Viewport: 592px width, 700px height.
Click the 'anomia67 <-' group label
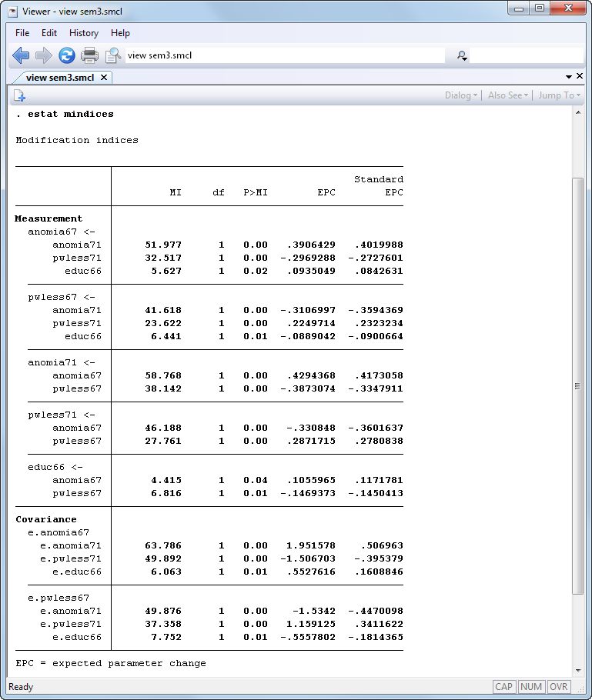[62, 232]
